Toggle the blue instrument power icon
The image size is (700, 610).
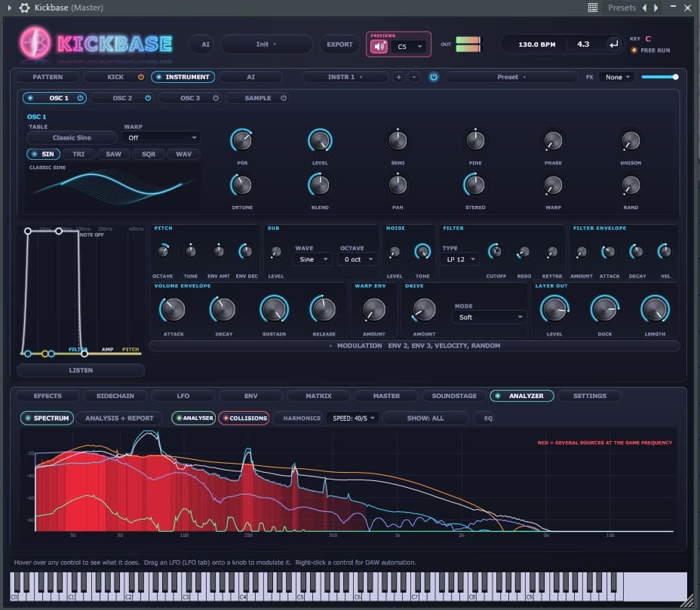pos(434,77)
